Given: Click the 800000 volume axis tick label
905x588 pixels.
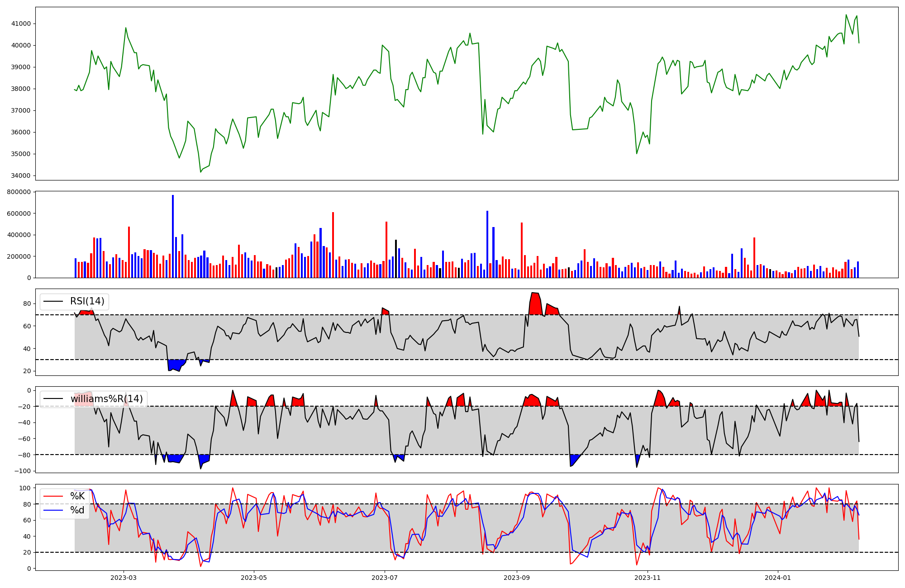Looking at the screenshot, I should tap(19, 192).
